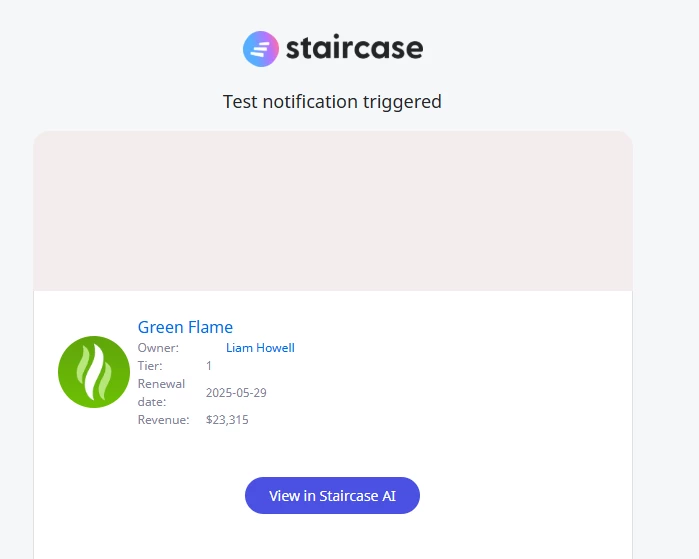Click the empty pink banner area

(333, 211)
